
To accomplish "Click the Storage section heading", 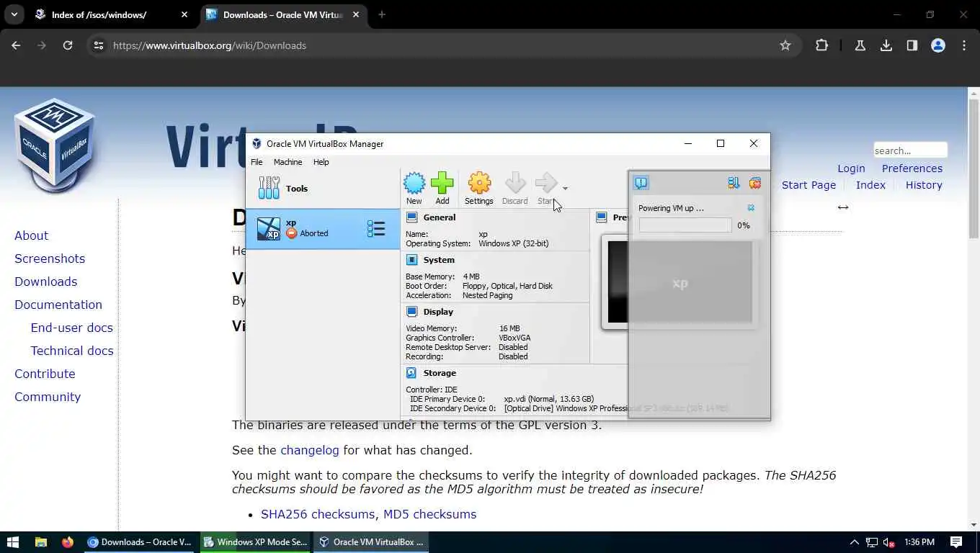I will pos(440,373).
